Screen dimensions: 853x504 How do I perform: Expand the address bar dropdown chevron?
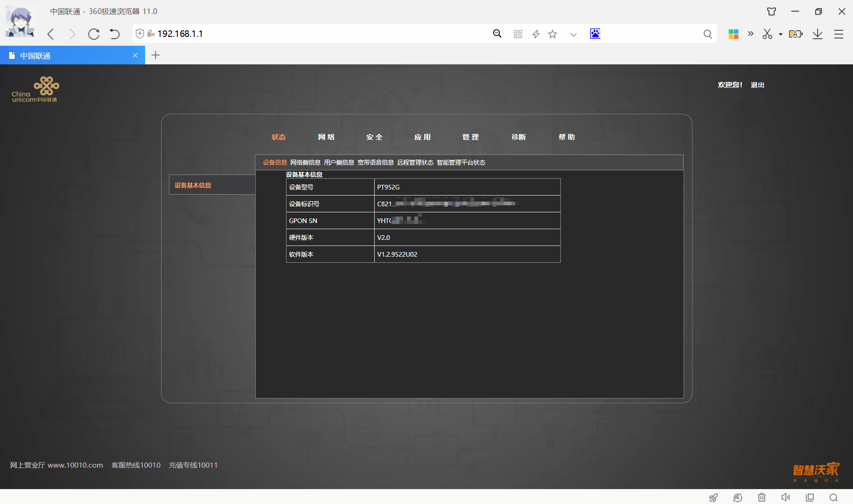click(573, 35)
